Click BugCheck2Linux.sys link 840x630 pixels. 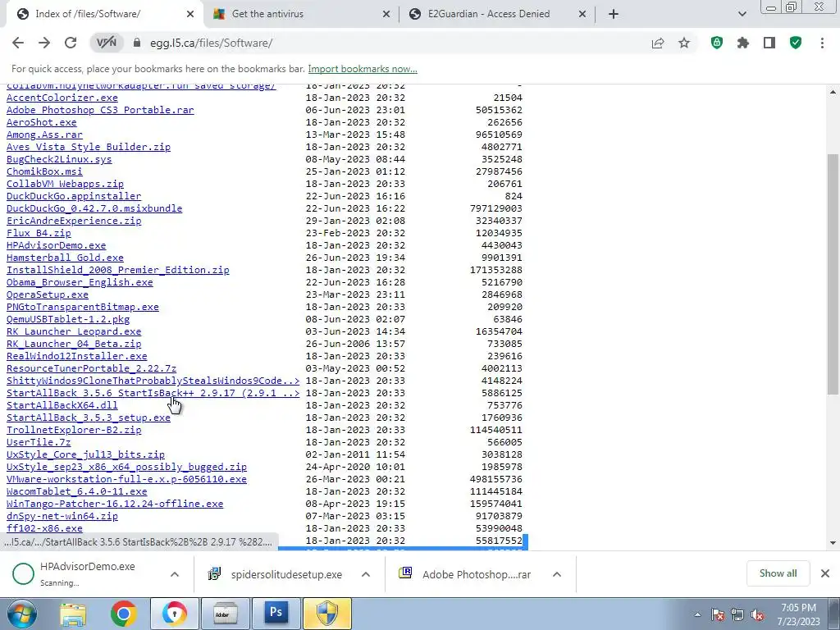coord(59,160)
